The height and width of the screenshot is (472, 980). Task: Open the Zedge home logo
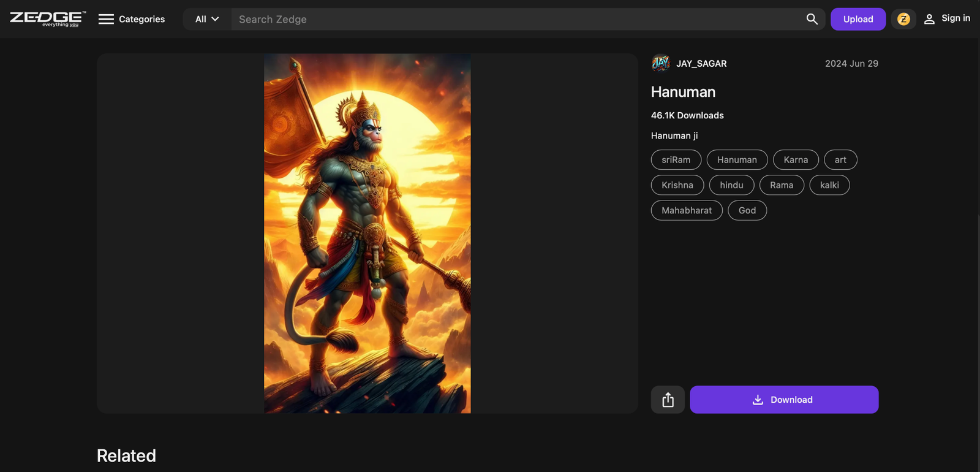(48, 19)
